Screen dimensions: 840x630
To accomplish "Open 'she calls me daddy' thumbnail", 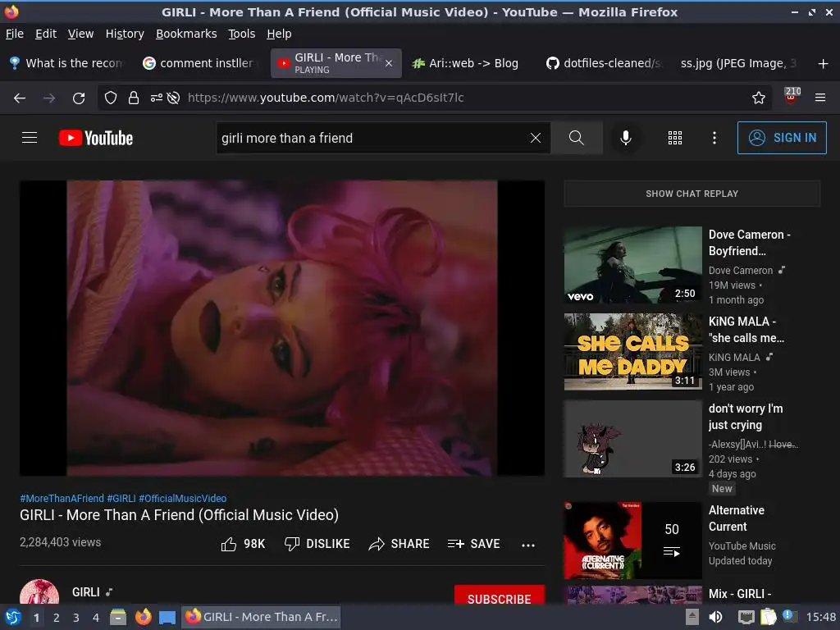I will coord(632,351).
